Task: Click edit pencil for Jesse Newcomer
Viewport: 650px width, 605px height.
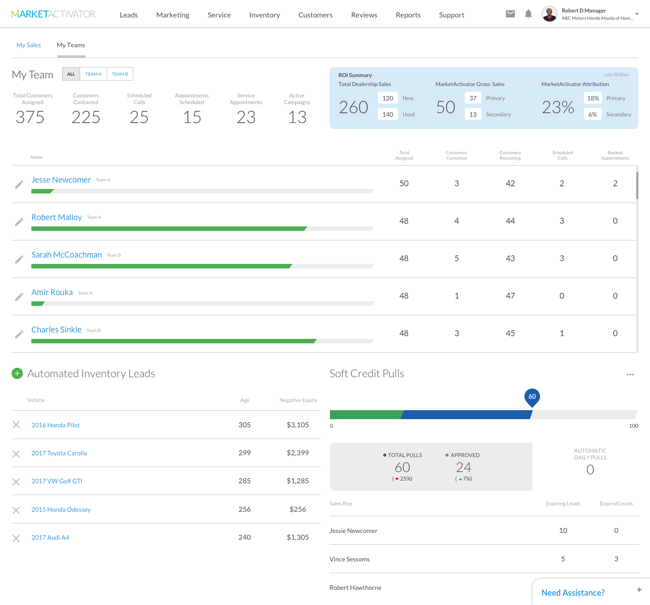Action: coord(19,184)
